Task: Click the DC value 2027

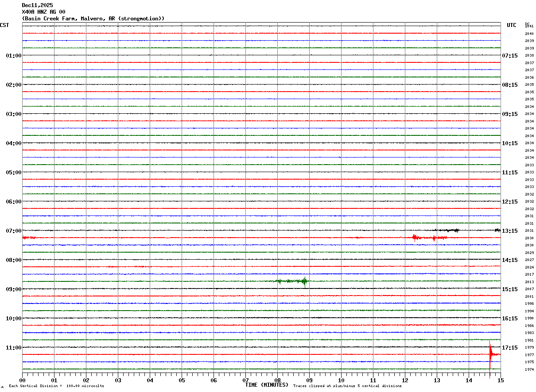Action: tap(529, 260)
